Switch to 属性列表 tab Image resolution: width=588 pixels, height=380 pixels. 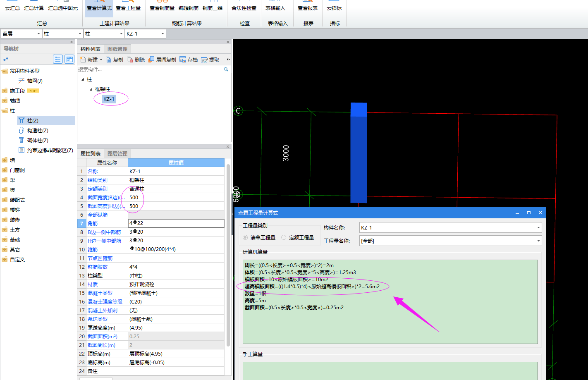tap(91, 154)
